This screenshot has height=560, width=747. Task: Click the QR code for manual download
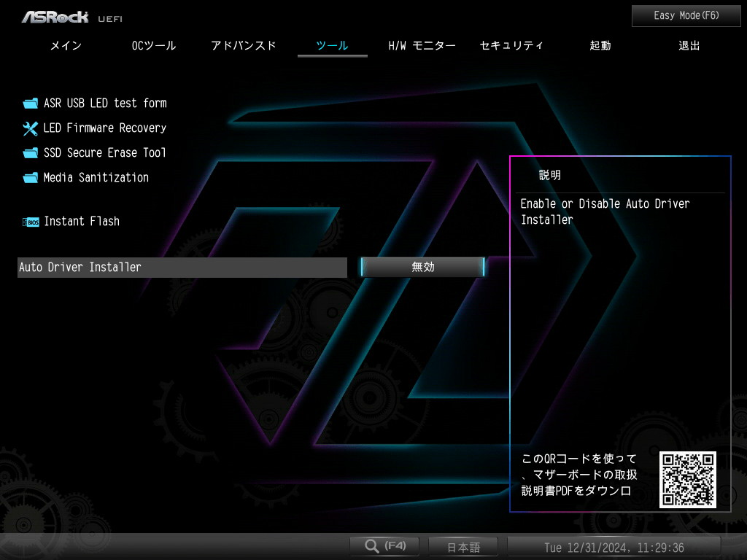(687, 480)
